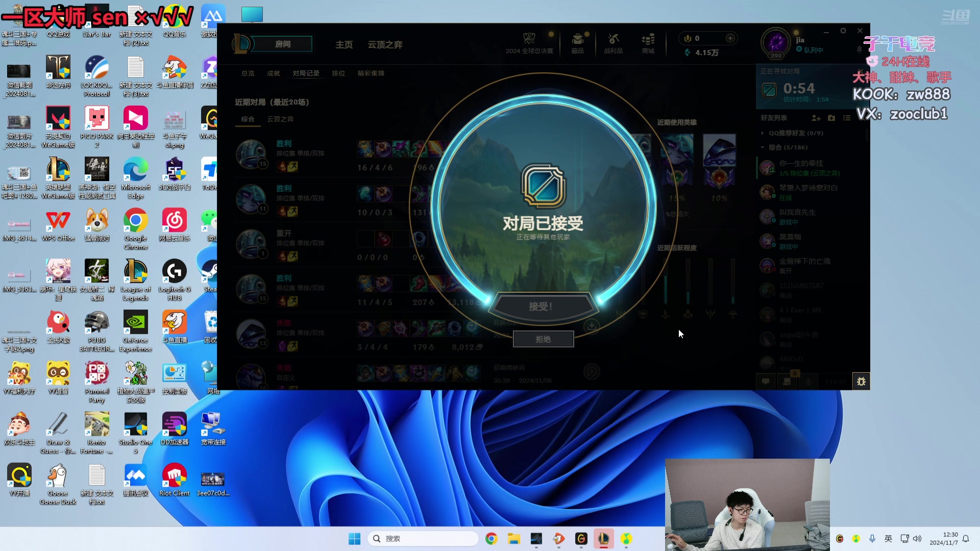Open the PICO PARK 2 desktop shortcut
Image resolution: width=980 pixels, height=551 pixels.
(x=96, y=127)
